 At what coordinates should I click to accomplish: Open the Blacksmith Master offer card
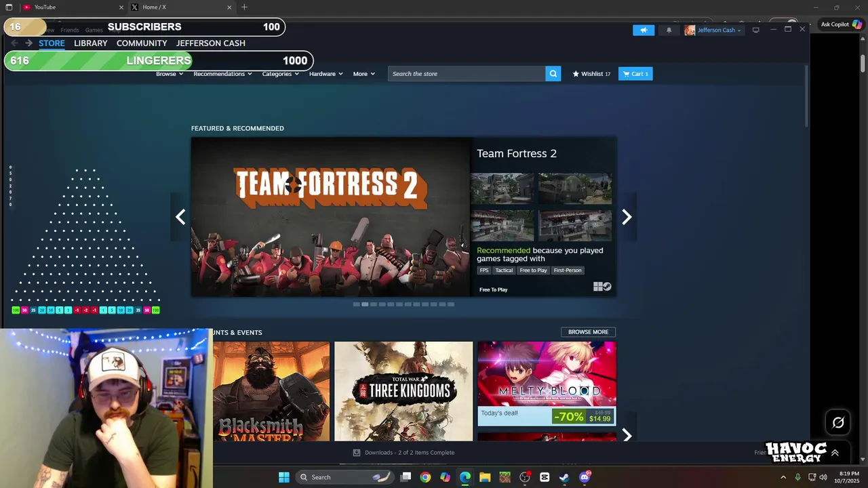click(271, 391)
